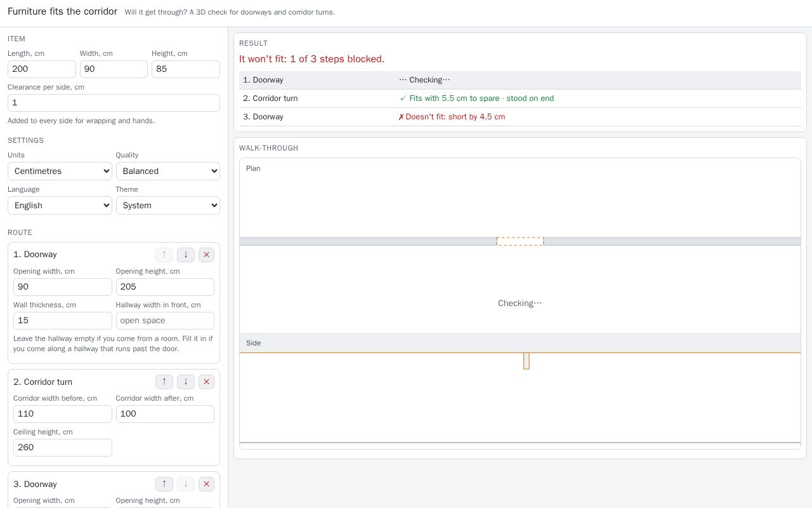Select the '2. Corridor turn' result row label

point(270,98)
